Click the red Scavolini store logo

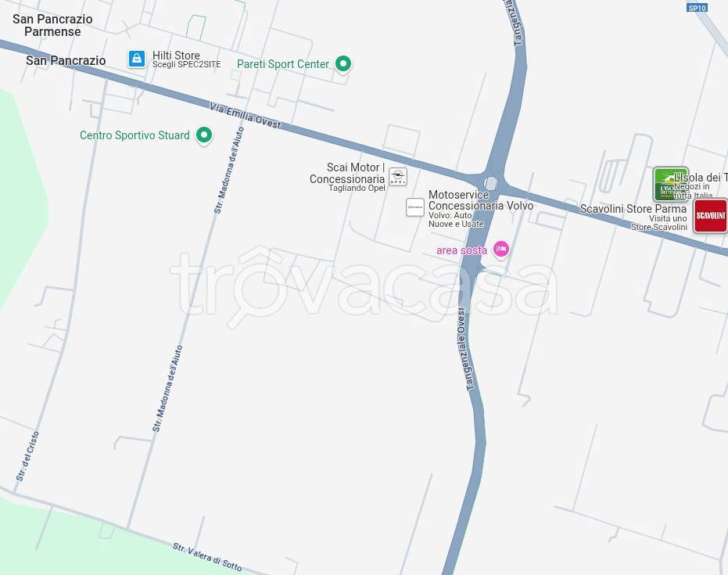pyautogui.click(x=710, y=216)
